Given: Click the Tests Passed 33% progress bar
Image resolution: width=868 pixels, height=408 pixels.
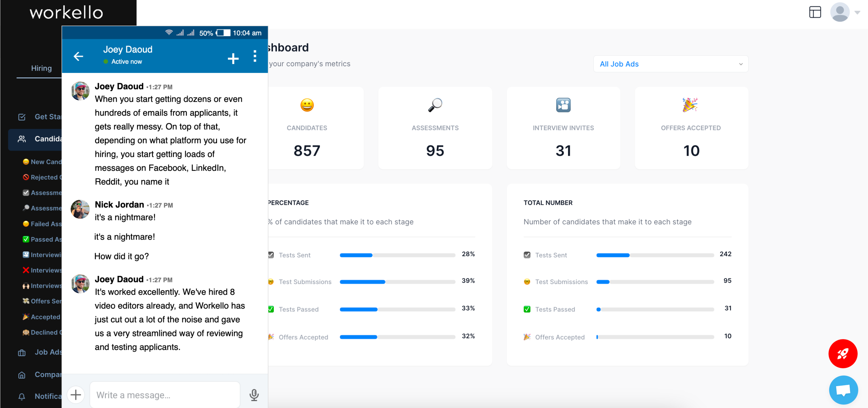Looking at the screenshot, I should click(397, 309).
